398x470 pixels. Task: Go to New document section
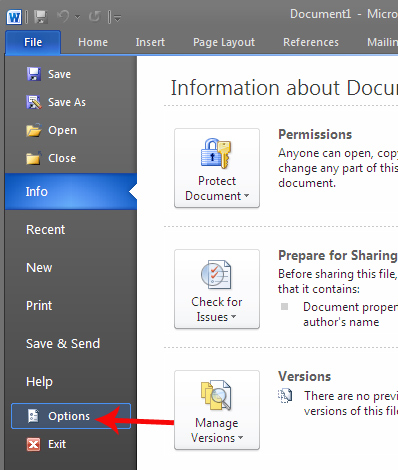tap(39, 268)
